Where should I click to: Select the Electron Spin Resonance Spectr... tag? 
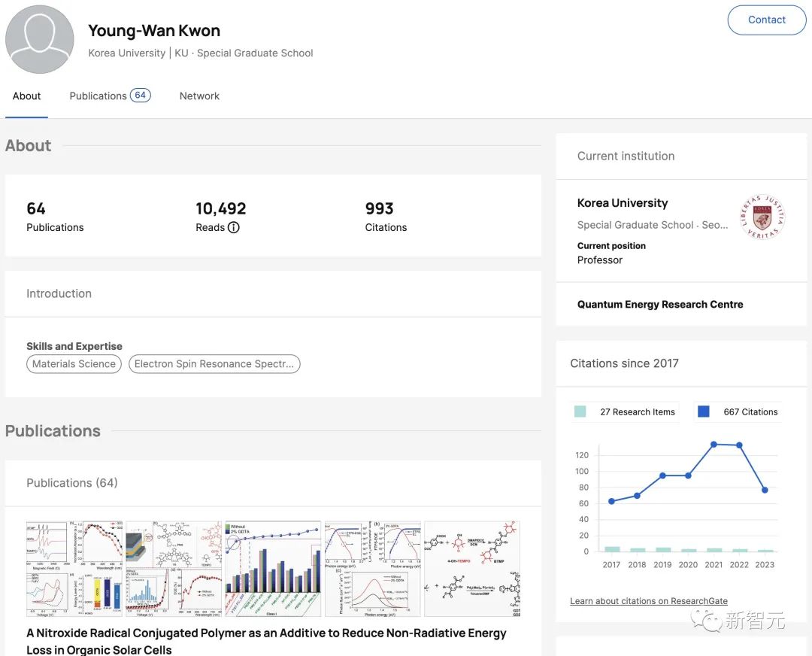coord(214,364)
